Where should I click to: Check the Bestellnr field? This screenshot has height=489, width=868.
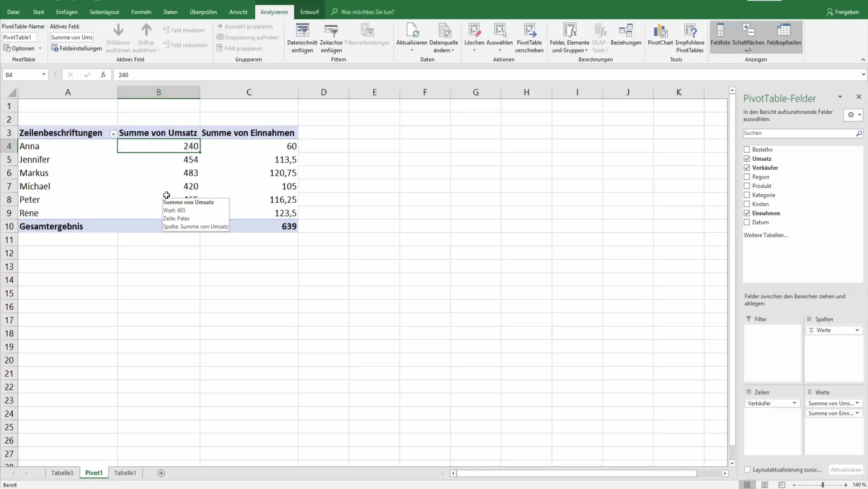pos(747,149)
